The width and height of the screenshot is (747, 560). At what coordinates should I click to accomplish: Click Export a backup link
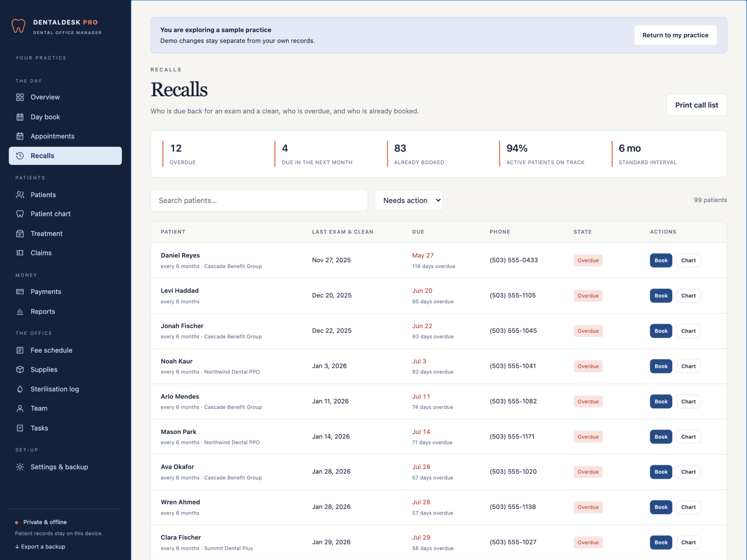pyautogui.click(x=40, y=546)
